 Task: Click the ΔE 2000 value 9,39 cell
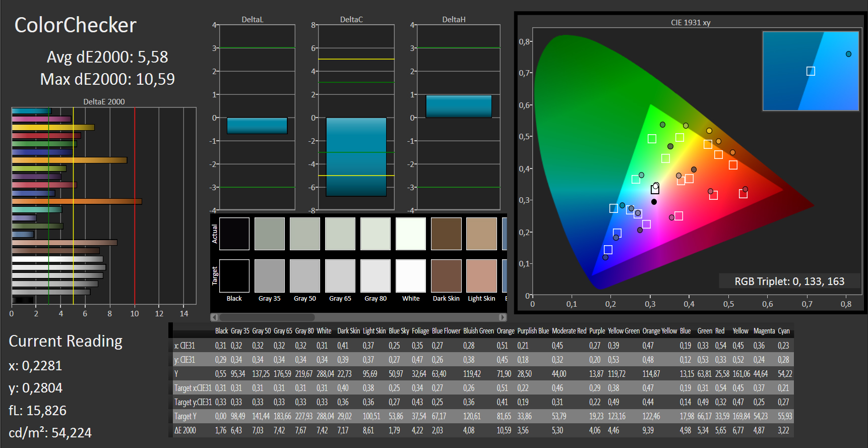pyautogui.click(x=648, y=430)
